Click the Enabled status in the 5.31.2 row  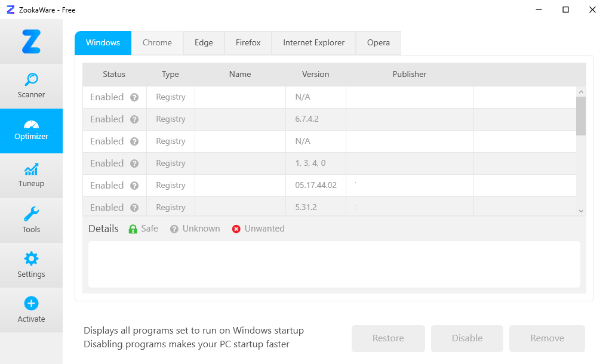[x=107, y=208]
